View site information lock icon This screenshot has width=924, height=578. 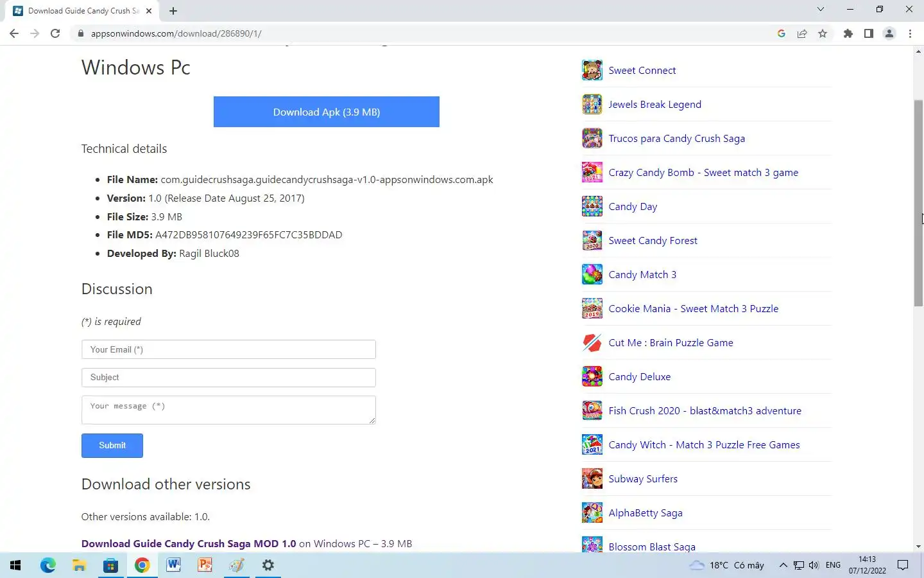pos(80,33)
